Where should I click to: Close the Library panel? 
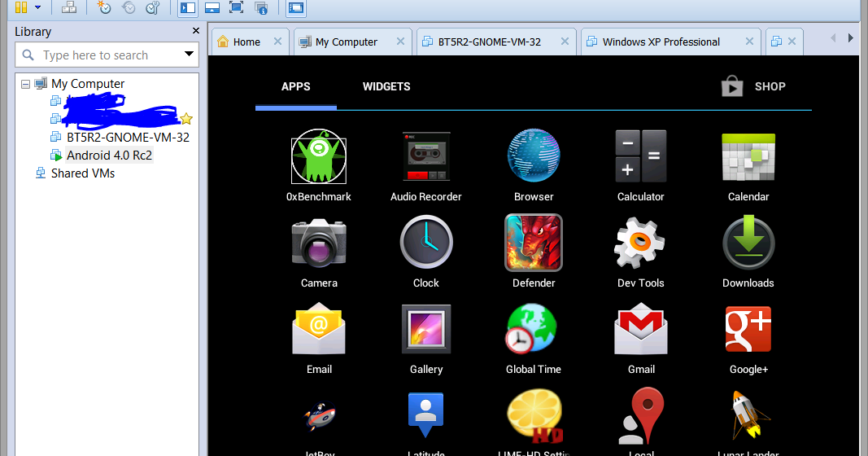point(195,31)
